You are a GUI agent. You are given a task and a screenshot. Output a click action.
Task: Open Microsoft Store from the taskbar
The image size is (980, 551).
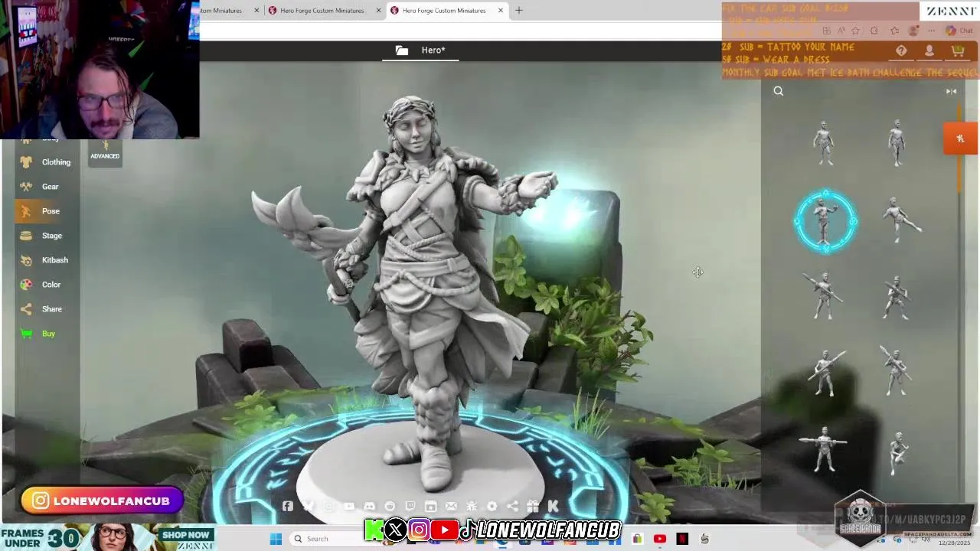tap(637, 539)
